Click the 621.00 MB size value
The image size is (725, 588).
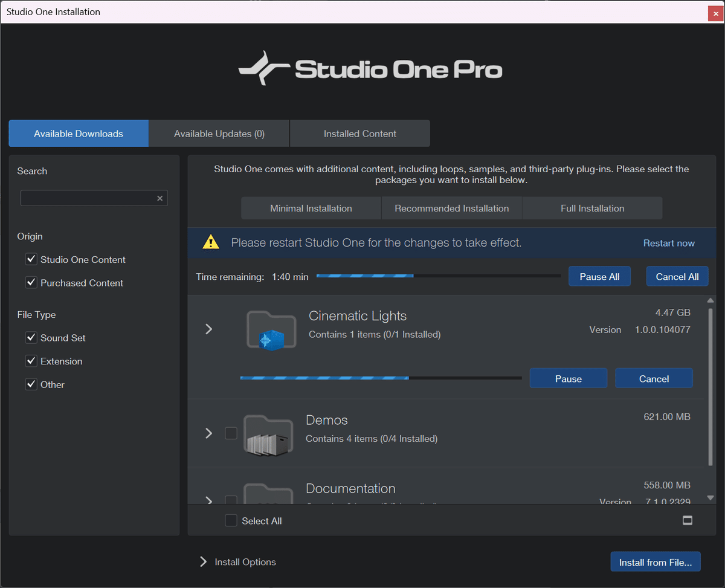click(x=667, y=417)
